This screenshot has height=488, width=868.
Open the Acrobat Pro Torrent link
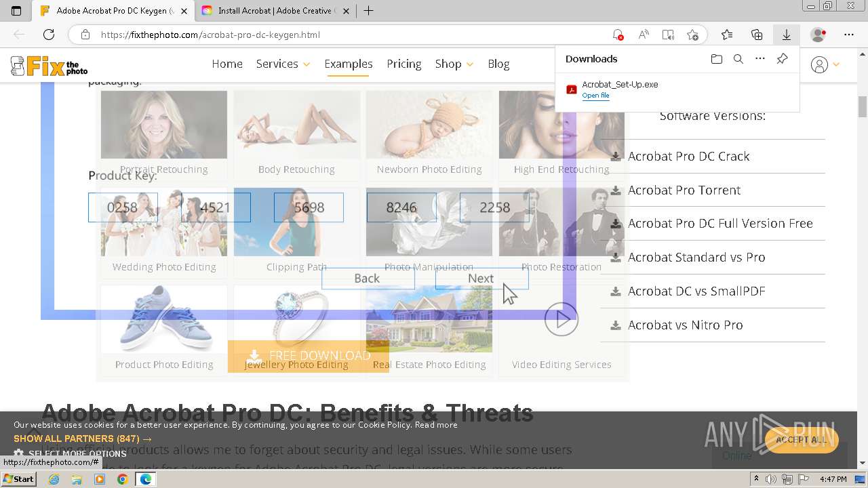[684, 190]
